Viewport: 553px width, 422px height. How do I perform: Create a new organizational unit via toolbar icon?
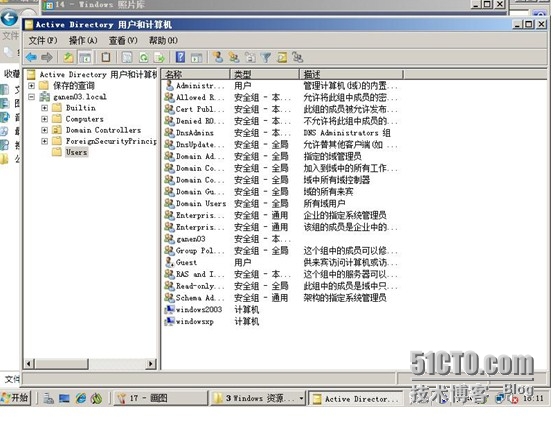point(250,57)
